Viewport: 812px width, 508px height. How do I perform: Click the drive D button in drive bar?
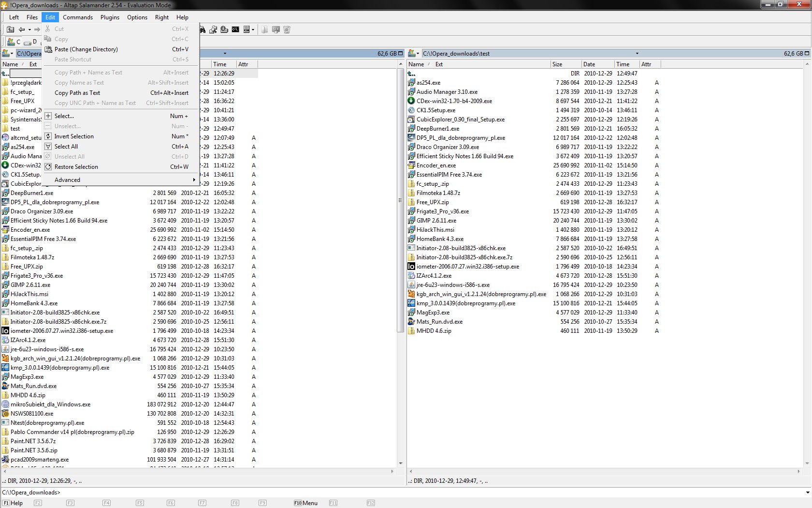(x=31, y=42)
